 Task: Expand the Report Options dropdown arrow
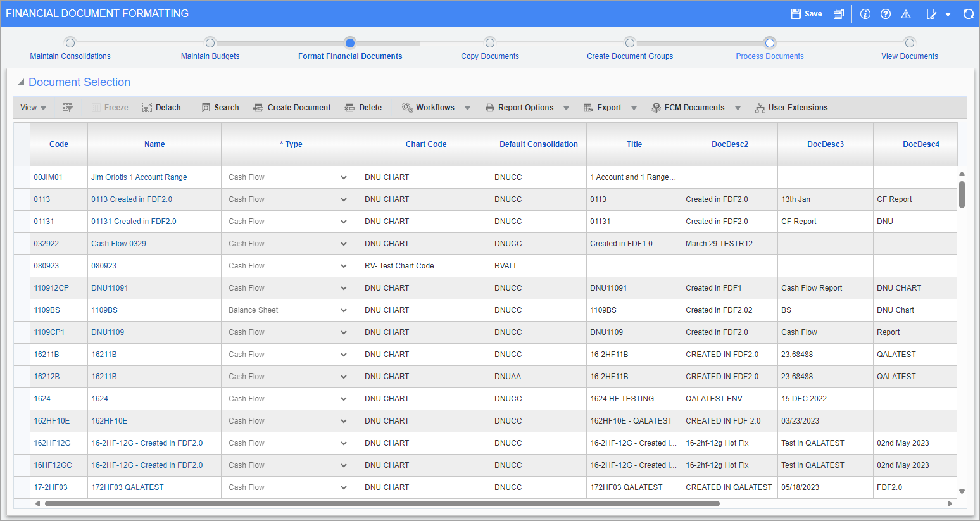[x=566, y=108]
